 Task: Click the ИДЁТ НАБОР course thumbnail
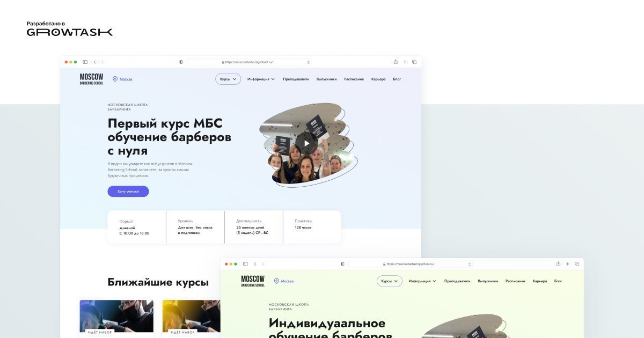[x=115, y=317]
